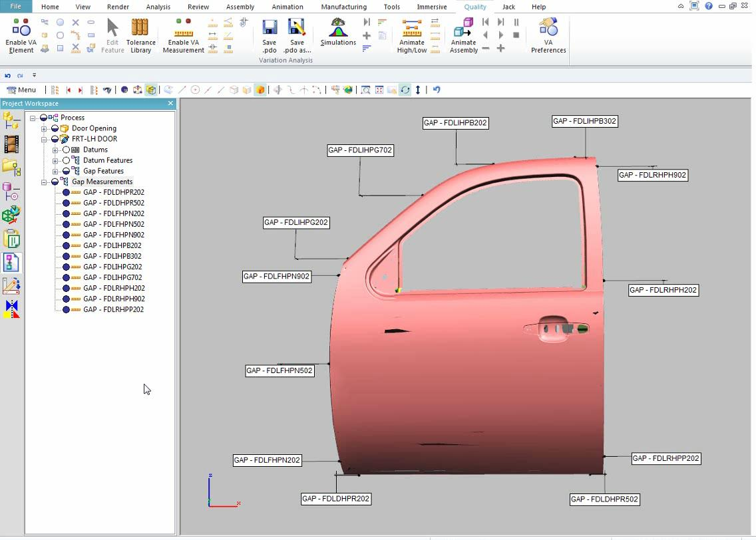Expand the Gap Features tree node
The height and width of the screenshot is (540, 756).
(x=55, y=171)
